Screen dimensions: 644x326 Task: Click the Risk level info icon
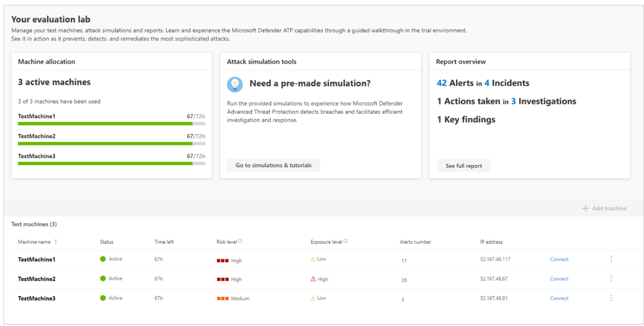[x=240, y=241]
